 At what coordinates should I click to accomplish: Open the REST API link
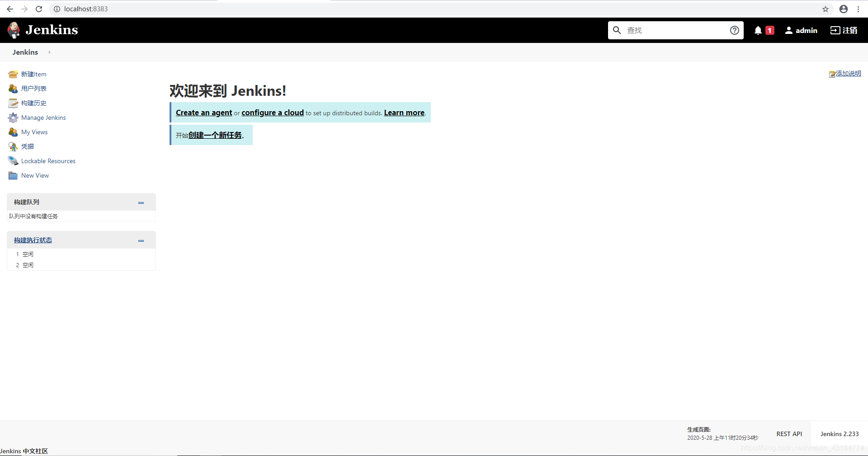(x=789, y=434)
